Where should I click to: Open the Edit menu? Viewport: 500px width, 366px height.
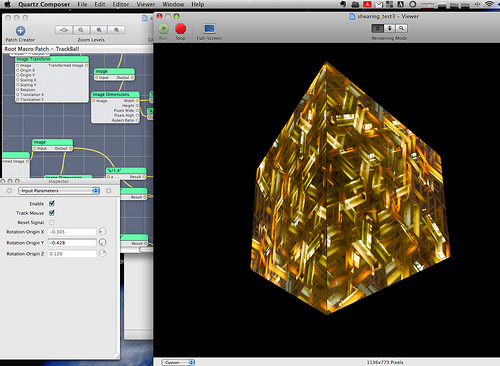[x=100, y=4]
